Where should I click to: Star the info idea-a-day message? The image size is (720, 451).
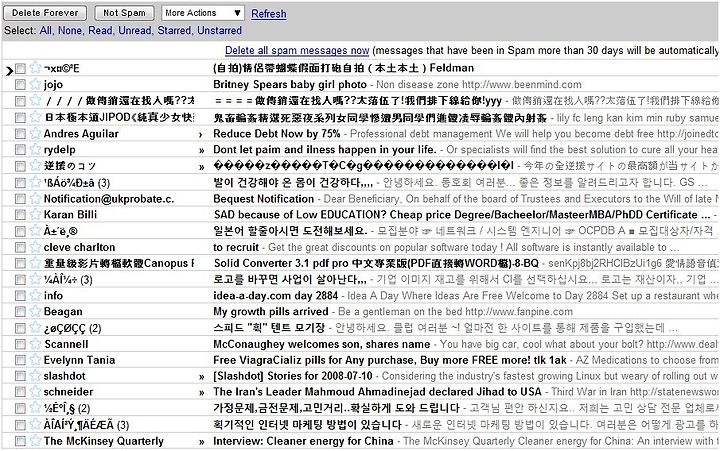click(x=35, y=295)
